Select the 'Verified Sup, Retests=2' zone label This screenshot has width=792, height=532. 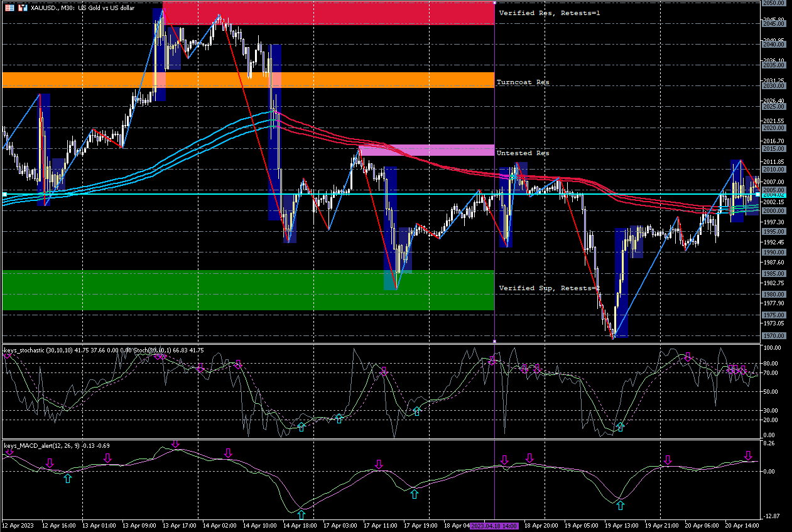tap(550, 288)
